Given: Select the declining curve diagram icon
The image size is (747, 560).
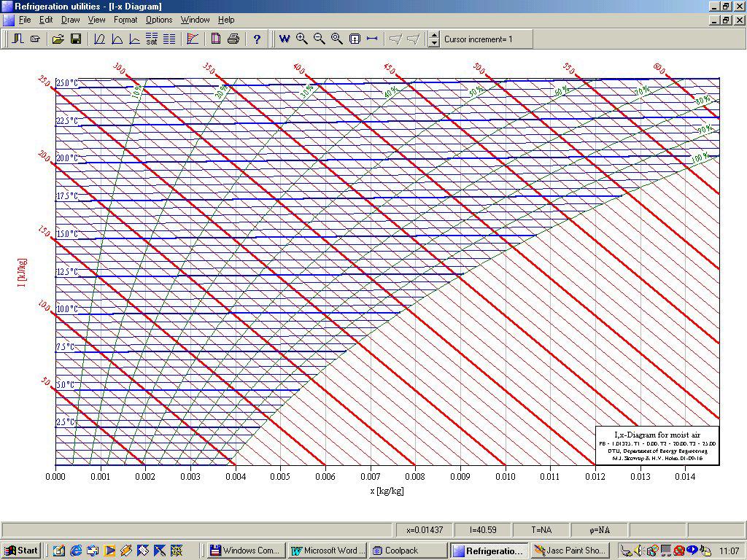Looking at the screenshot, I should point(135,39).
